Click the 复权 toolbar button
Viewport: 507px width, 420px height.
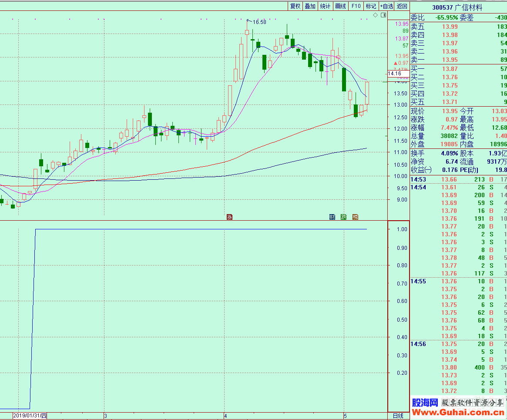295,6
